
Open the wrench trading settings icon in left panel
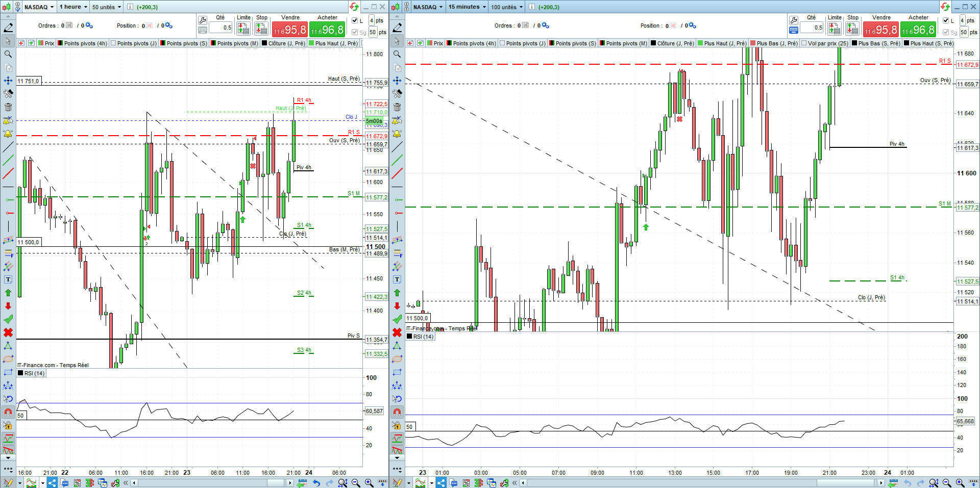tap(203, 20)
